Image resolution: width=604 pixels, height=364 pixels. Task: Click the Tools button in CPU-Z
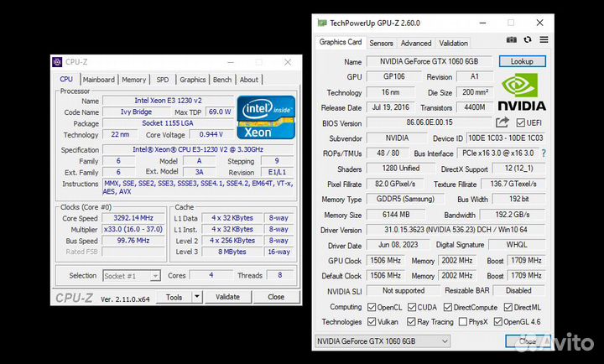click(x=174, y=297)
